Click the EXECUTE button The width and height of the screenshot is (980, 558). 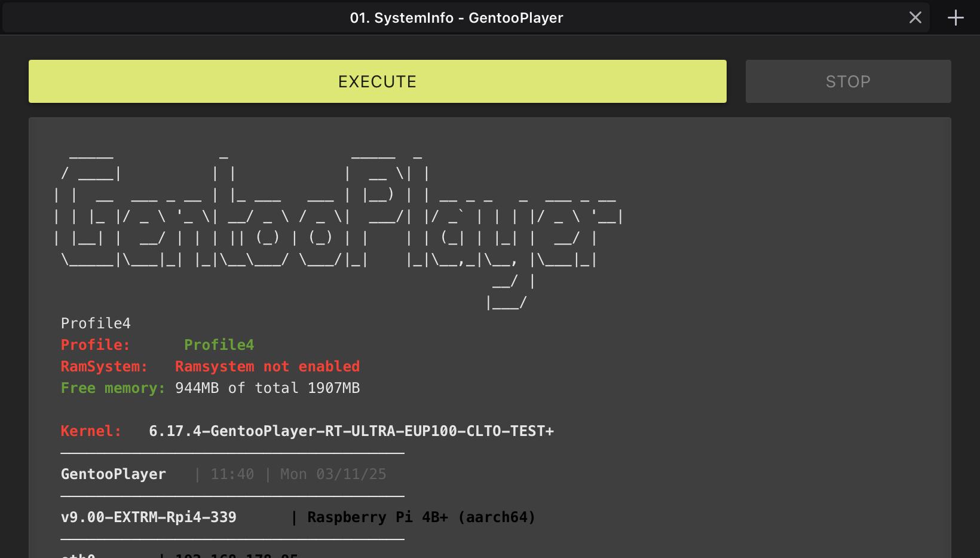pos(378,81)
